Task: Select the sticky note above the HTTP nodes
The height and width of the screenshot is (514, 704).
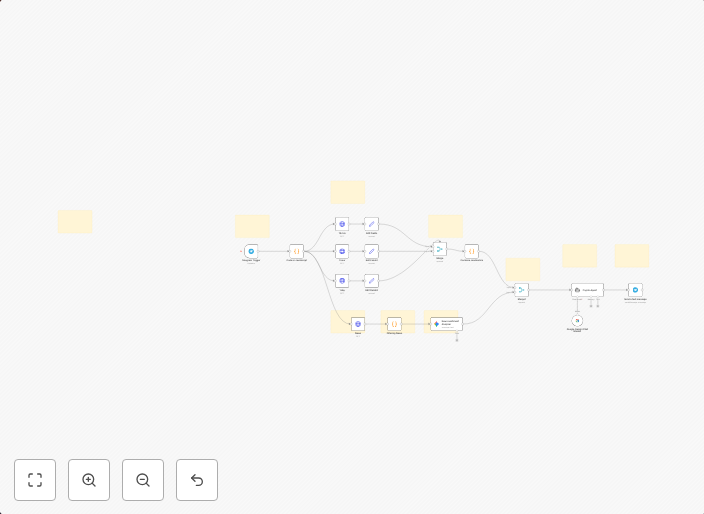Action: 348,192
